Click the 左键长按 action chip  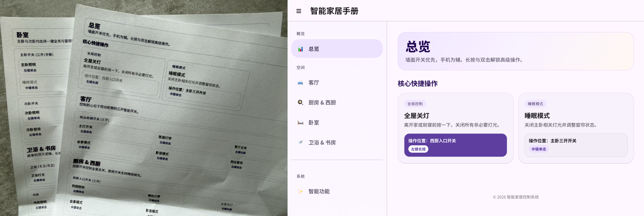click(x=418, y=149)
